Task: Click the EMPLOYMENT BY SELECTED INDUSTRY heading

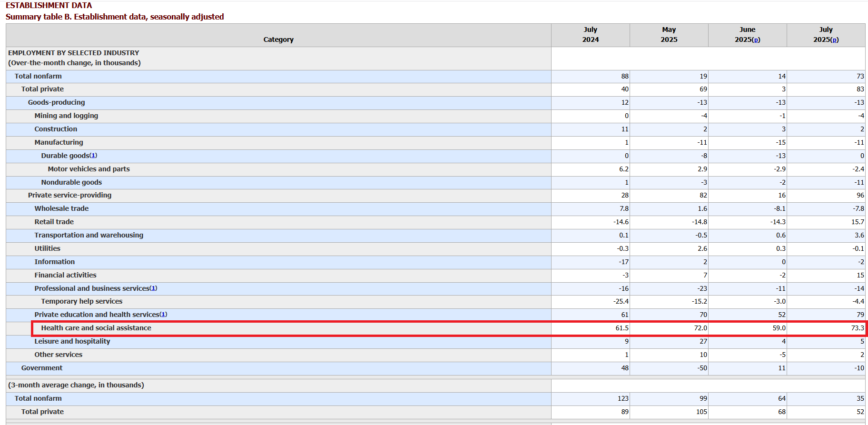Action: tap(74, 53)
